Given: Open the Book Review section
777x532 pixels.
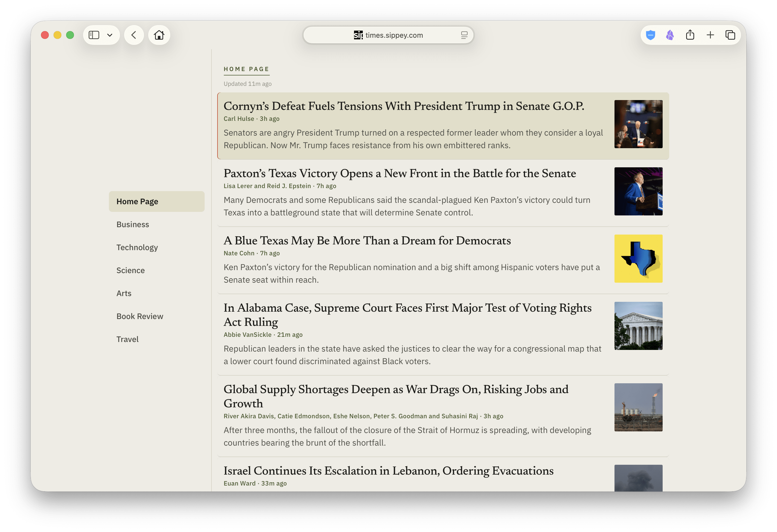Looking at the screenshot, I should click(140, 317).
